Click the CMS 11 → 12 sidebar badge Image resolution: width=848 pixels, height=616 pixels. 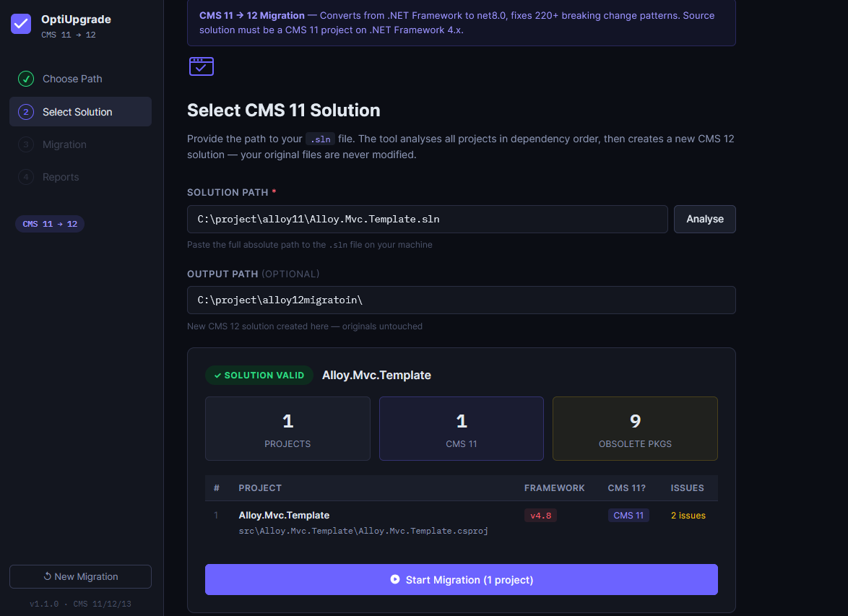click(49, 224)
